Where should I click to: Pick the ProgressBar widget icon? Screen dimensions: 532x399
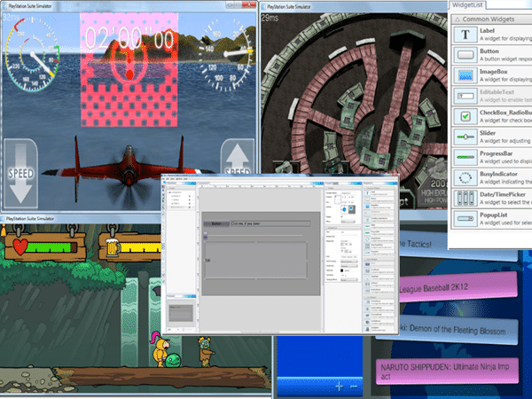[x=465, y=157]
